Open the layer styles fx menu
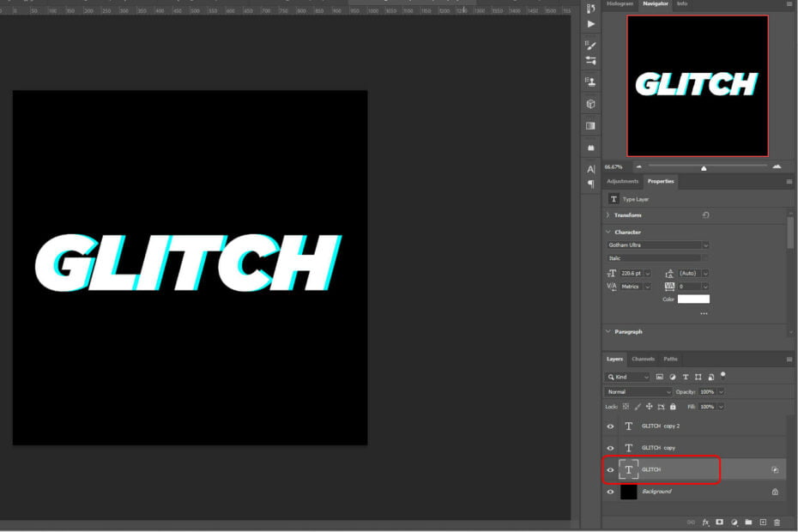Image resolution: width=798 pixels, height=532 pixels. coord(706,522)
